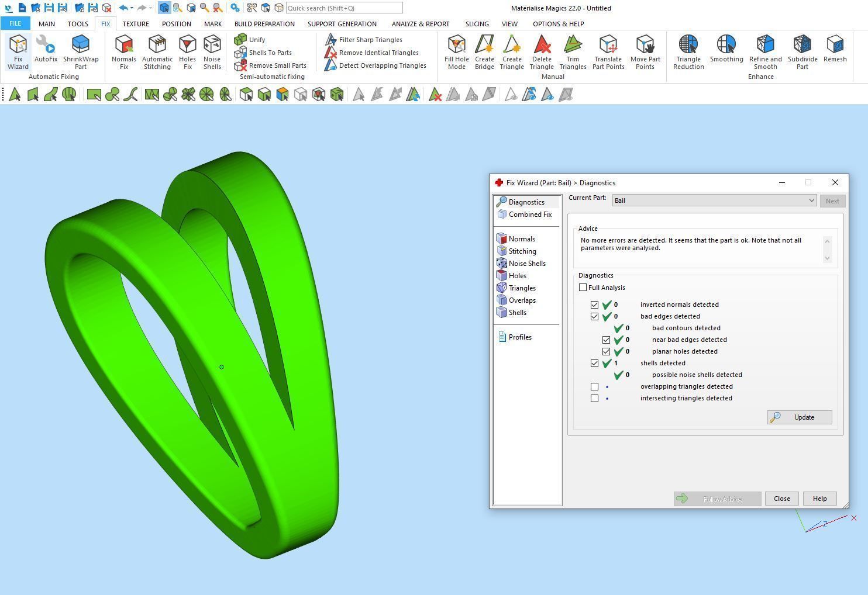Uncheck bad edges detected checkbox
The height and width of the screenshot is (595, 868).
click(x=594, y=316)
